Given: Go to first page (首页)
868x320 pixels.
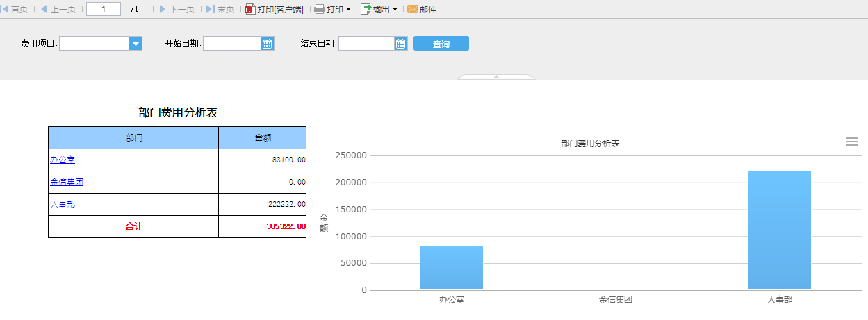Looking at the screenshot, I should (x=14, y=10).
